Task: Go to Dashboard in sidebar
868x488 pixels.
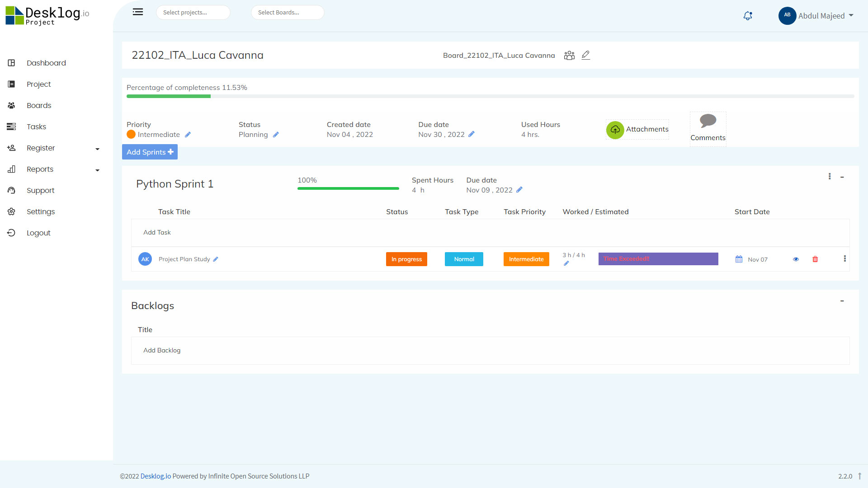Action: [46, 63]
